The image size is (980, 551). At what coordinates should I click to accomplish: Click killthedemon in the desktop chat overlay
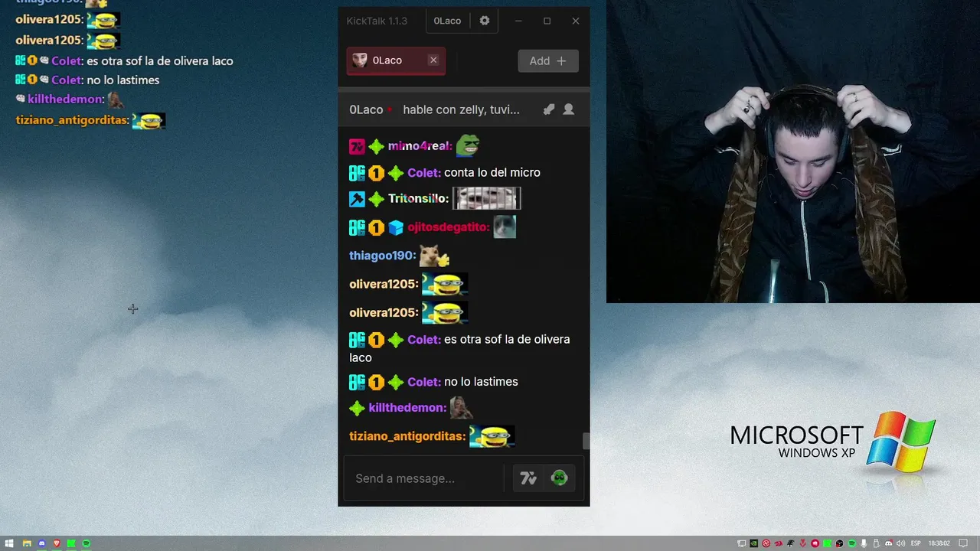[66, 99]
